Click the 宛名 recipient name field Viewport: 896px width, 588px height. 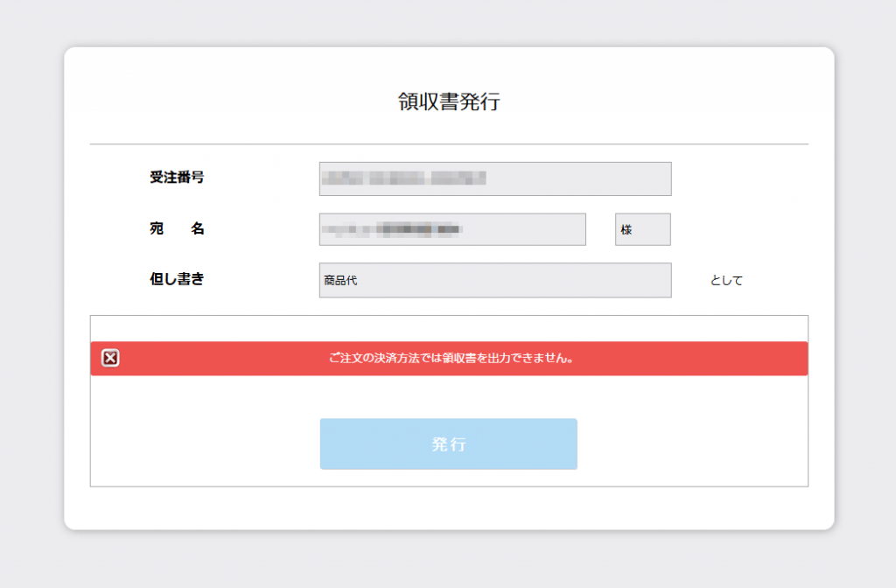pos(452,228)
